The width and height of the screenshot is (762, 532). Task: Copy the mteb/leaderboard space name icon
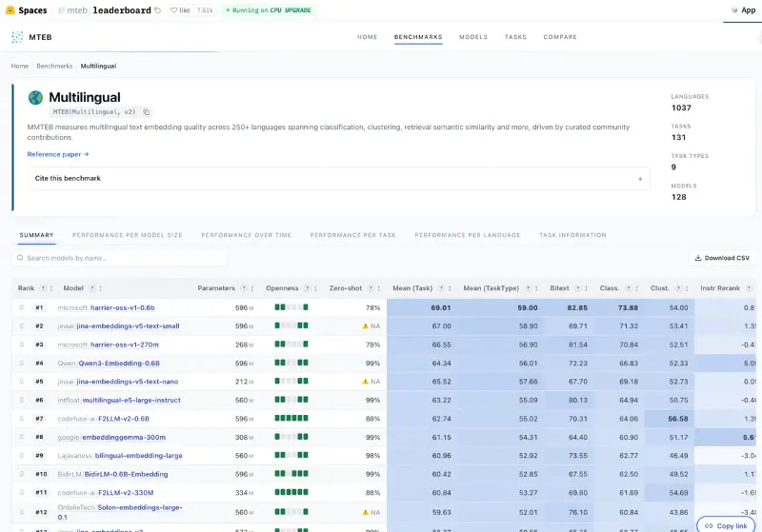point(157,10)
